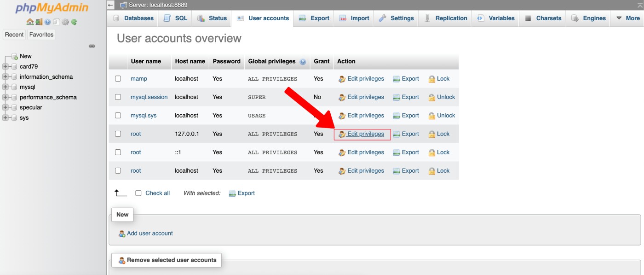This screenshot has height=275, width=644.
Task: Expand the specular database tree node
Action: point(6,107)
